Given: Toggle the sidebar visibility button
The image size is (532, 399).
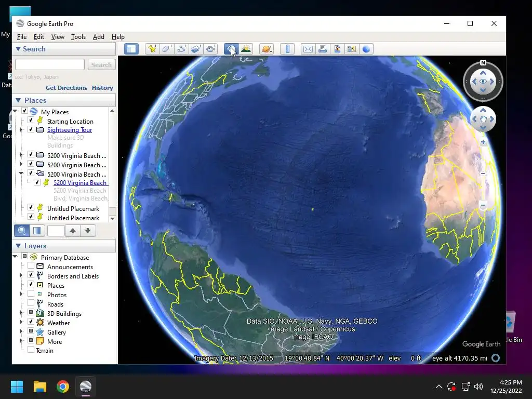Looking at the screenshot, I should tap(131, 49).
